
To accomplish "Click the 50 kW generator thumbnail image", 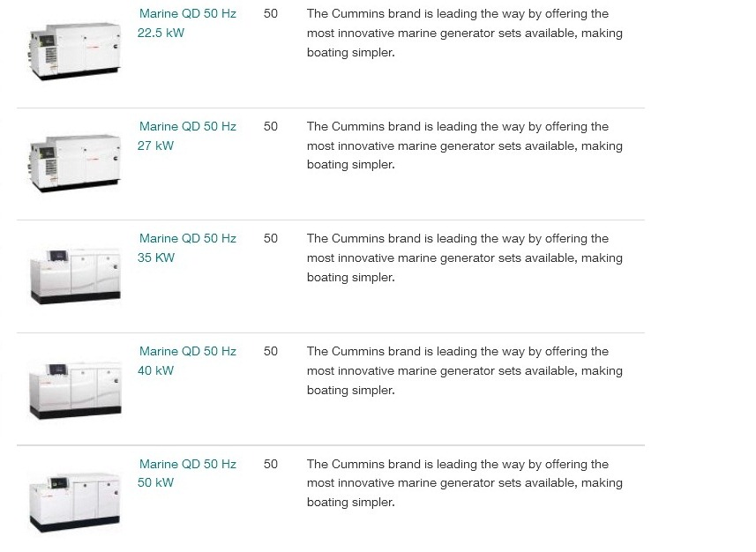I will 75,504.
